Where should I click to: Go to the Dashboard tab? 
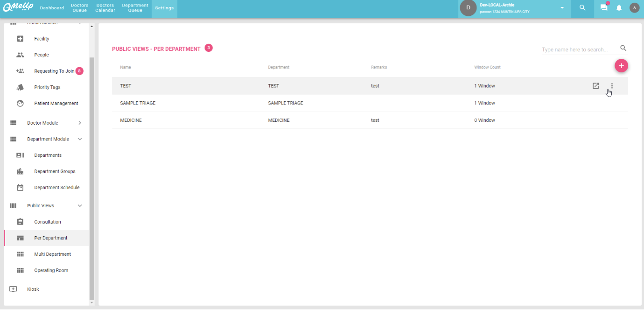click(52, 8)
